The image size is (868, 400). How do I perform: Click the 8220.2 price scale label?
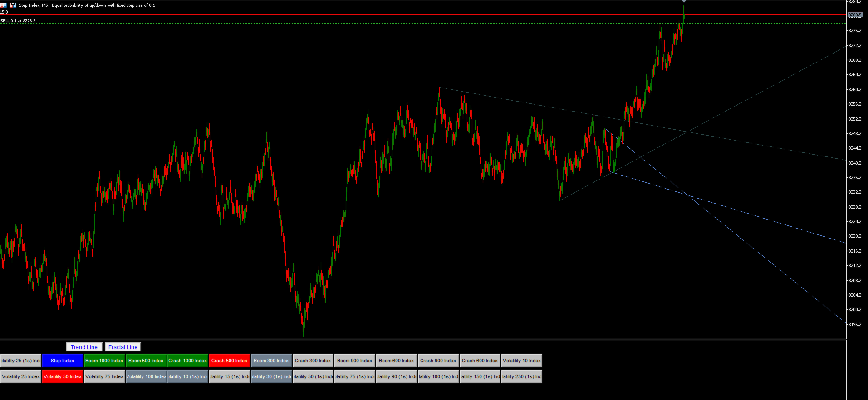[855, 236]
